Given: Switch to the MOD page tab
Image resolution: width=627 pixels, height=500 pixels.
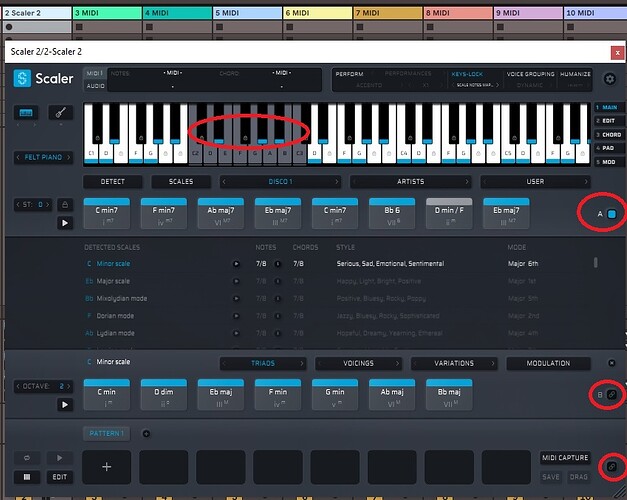Looking at the screenshot, I should [607, 162].
